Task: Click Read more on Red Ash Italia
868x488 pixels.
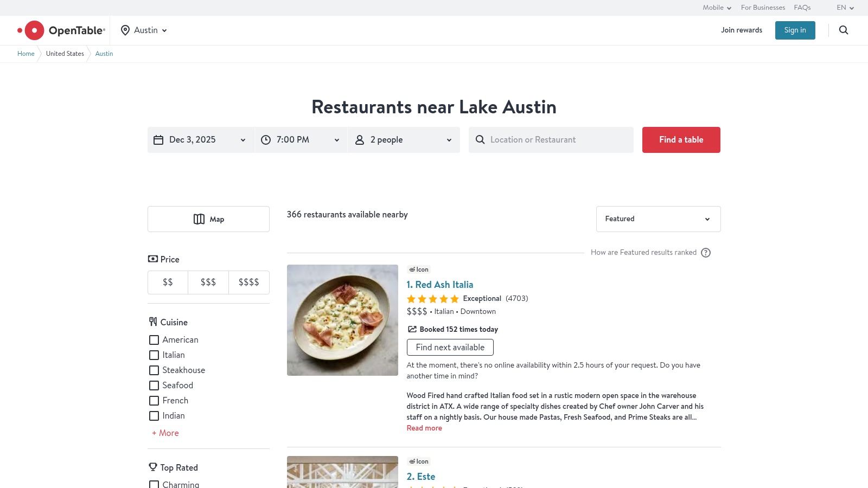Action: tap(424, 428)
